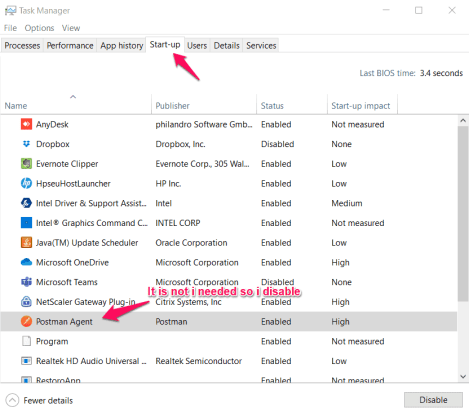The image size is (469, 417).
Task: Switch to the Processes tab
Action: click(x=22, y=46)
